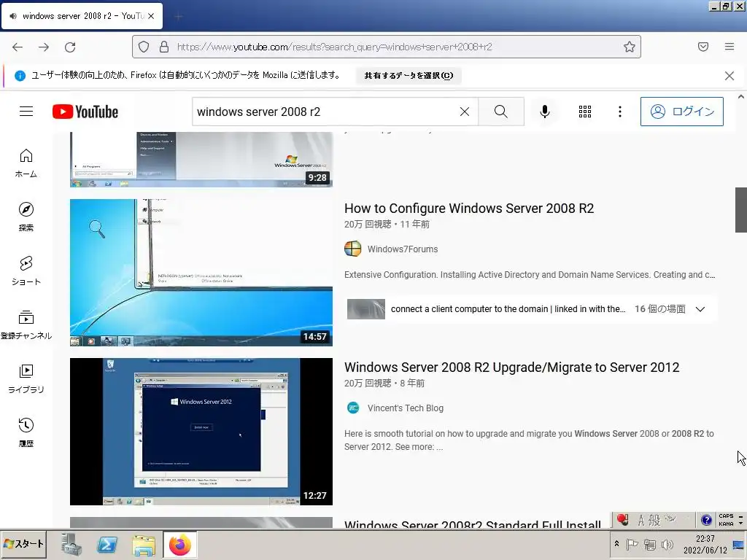Viewport: 747px width, 560px height.
Task: Open YouTube settings three-dot menu
Action: point(620,112)
